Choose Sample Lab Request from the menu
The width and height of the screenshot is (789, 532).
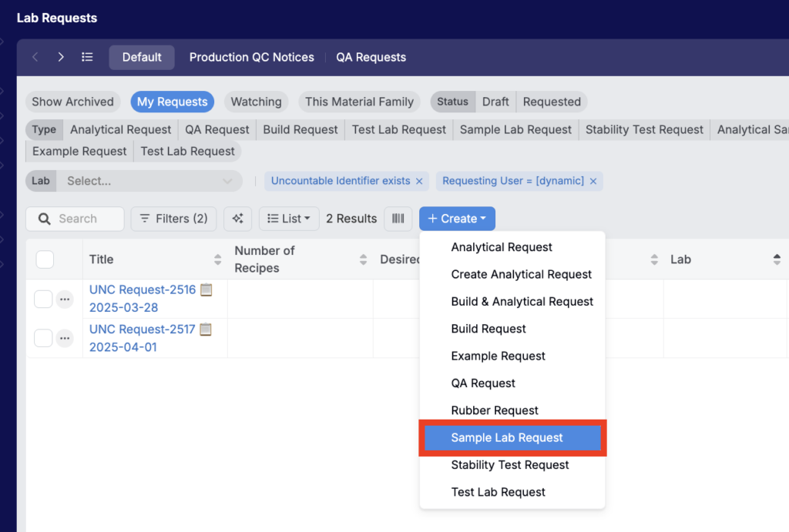[507, 437]
